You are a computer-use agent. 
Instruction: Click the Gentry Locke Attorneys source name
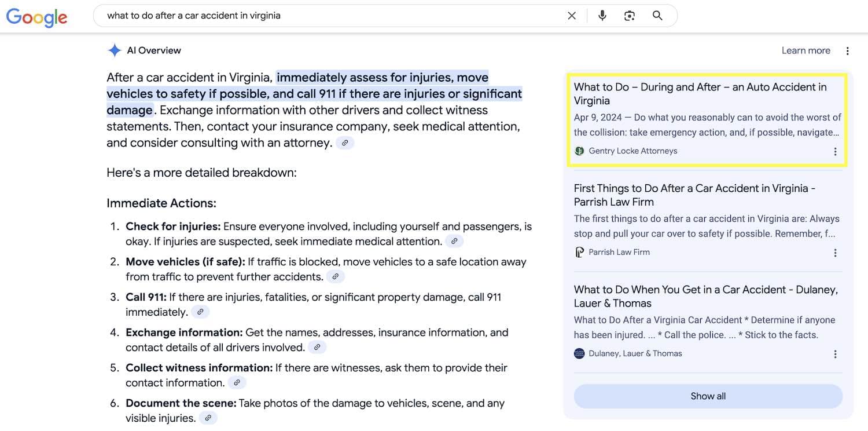click(x=633, y=151)
